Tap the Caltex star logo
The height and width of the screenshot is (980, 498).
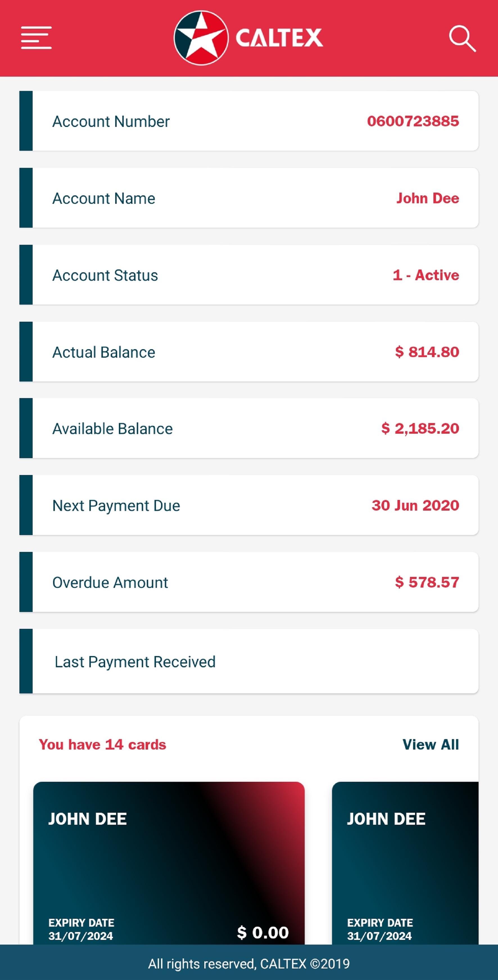pyautogui.click(x=201, y=38)
